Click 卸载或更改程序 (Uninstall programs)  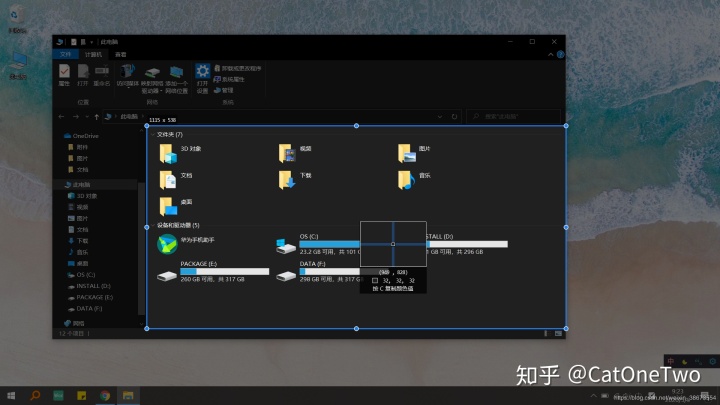point(237,68)
